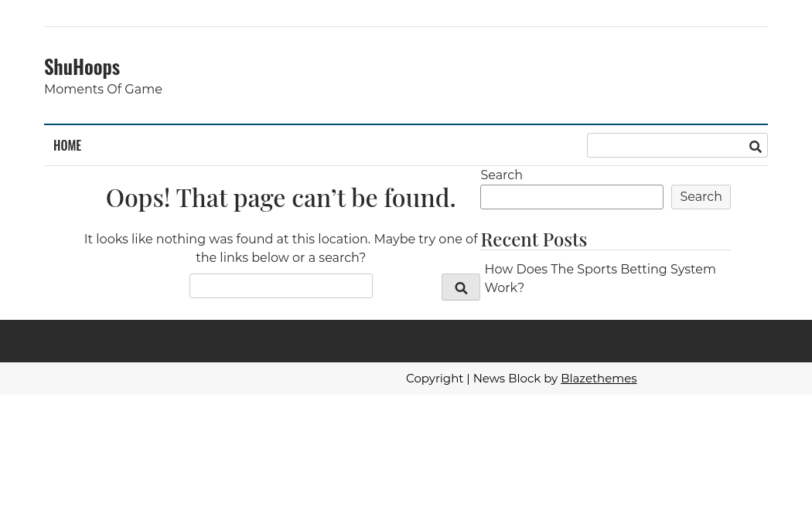Click the Moments Of Game tagline
This screenshot has width=812, height=513.
click(x=103, y=90)
